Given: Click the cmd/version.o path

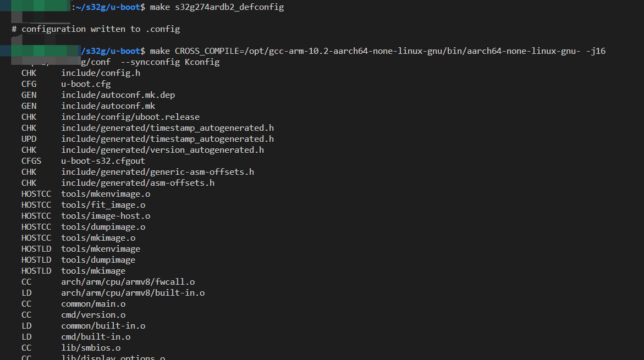Looking at the screenshot, I should (x=93, y=315).
